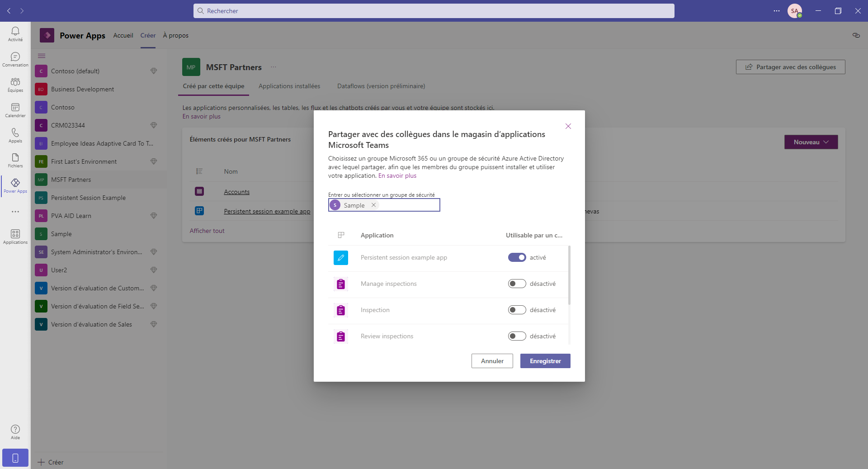Toggle the hamburger menu above environments list

[x=42, y=56]
